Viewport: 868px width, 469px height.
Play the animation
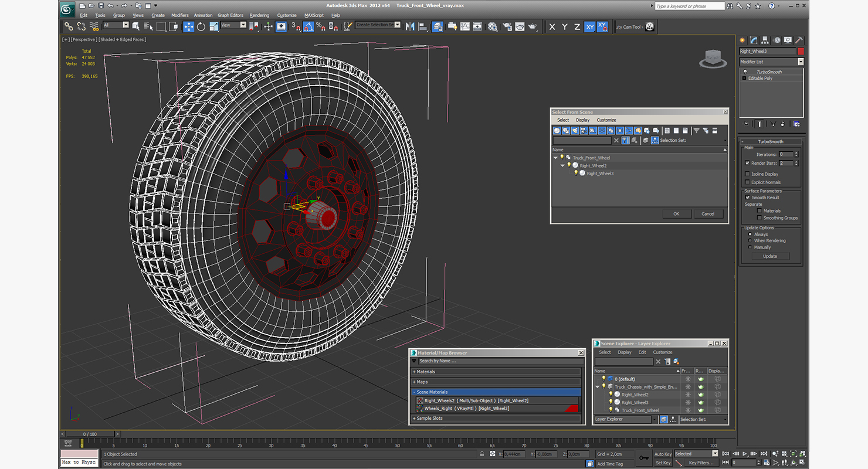pos(745,454)
